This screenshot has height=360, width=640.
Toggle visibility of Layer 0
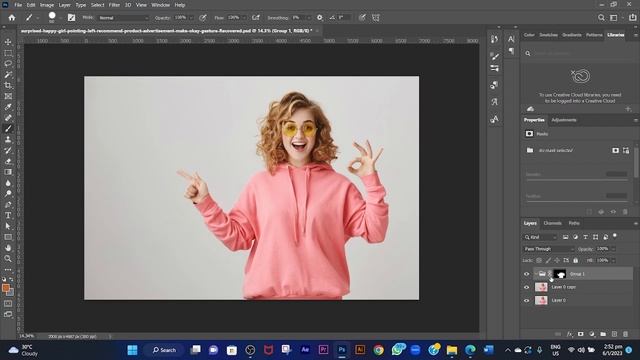coord(527,300)
